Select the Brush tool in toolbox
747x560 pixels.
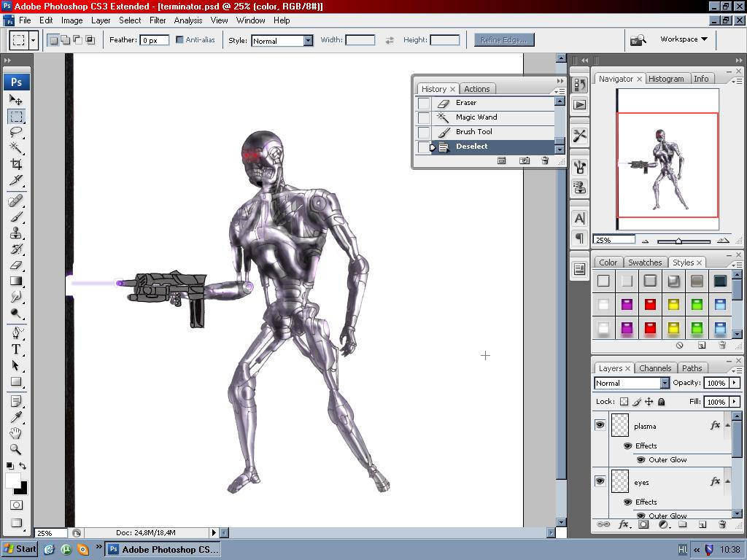pos(16,217)
